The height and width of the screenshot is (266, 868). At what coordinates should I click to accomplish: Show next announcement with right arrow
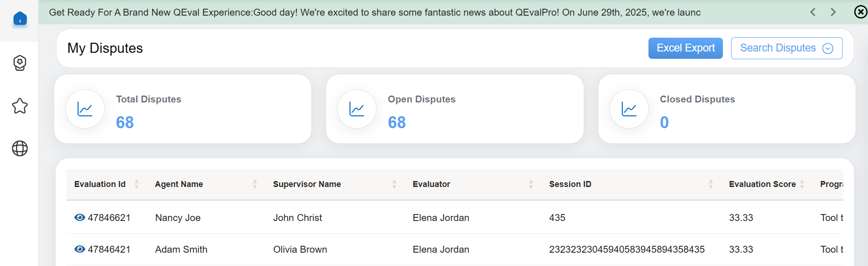[833, 12]
